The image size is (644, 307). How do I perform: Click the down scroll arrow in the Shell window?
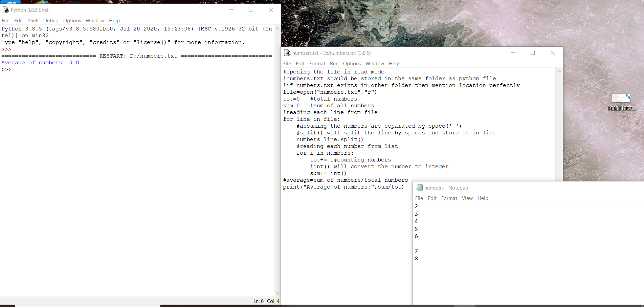(x=277, y=293)
